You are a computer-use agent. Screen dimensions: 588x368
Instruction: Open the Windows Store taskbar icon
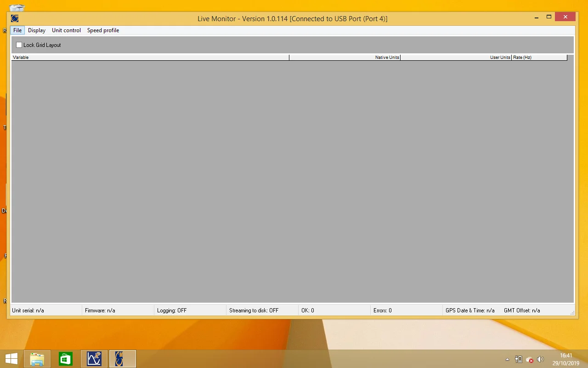point(66,359)
